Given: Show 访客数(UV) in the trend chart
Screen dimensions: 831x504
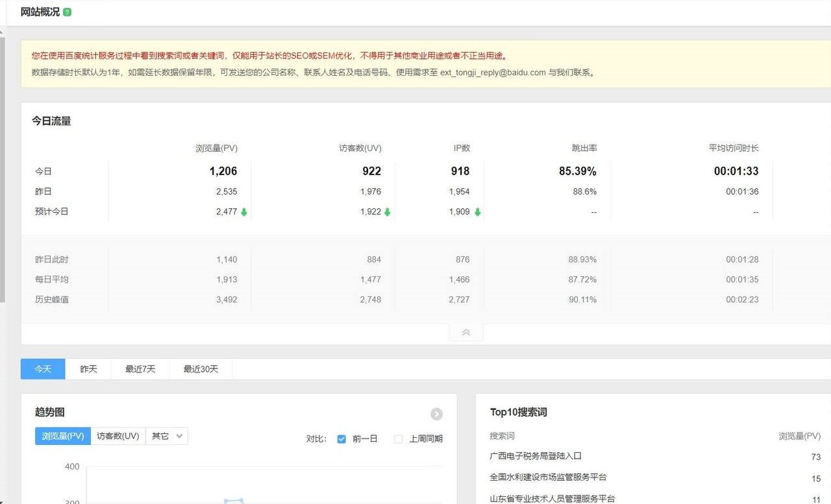Looking at the screenshot, I should 118,436.
